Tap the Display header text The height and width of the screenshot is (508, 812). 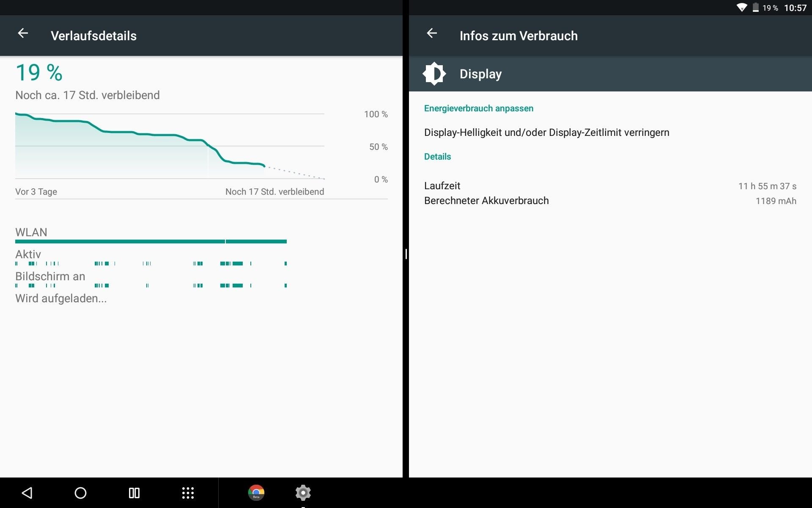(x=480, y=74)
